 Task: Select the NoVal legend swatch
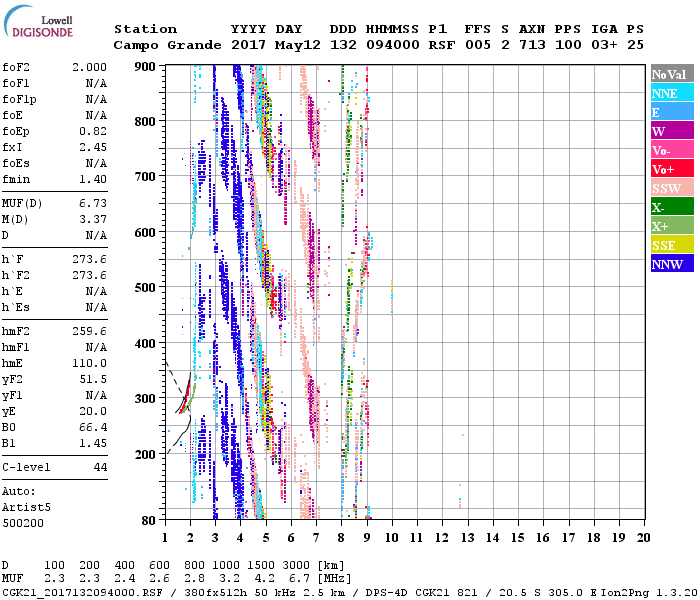[672, 74]
